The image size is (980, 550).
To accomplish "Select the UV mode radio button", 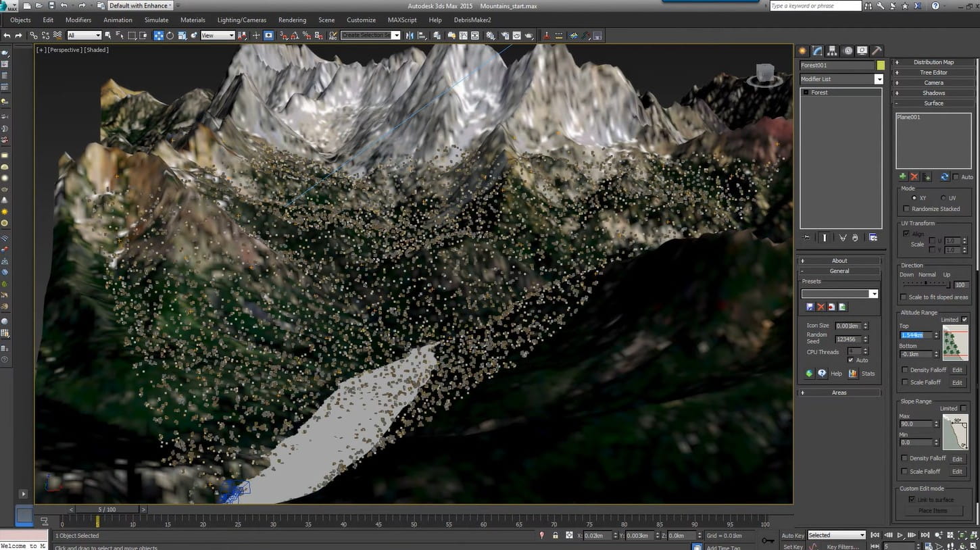I will (944, 198).
